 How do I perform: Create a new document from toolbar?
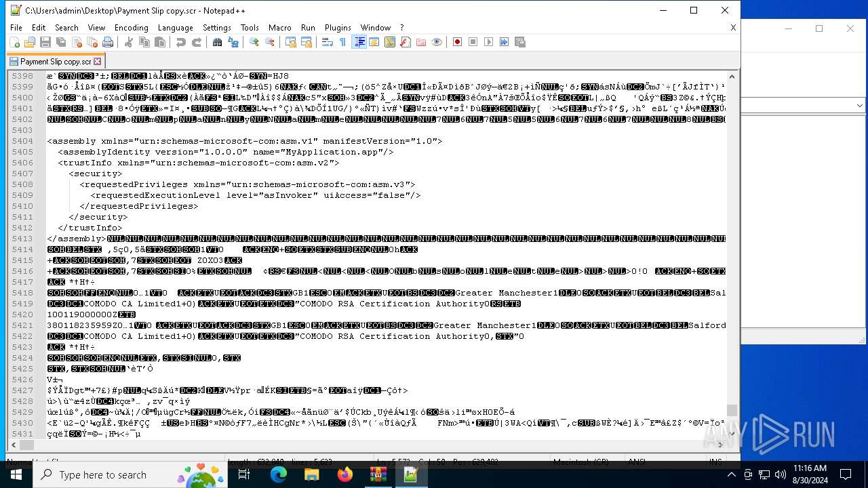tap(14, 42)
